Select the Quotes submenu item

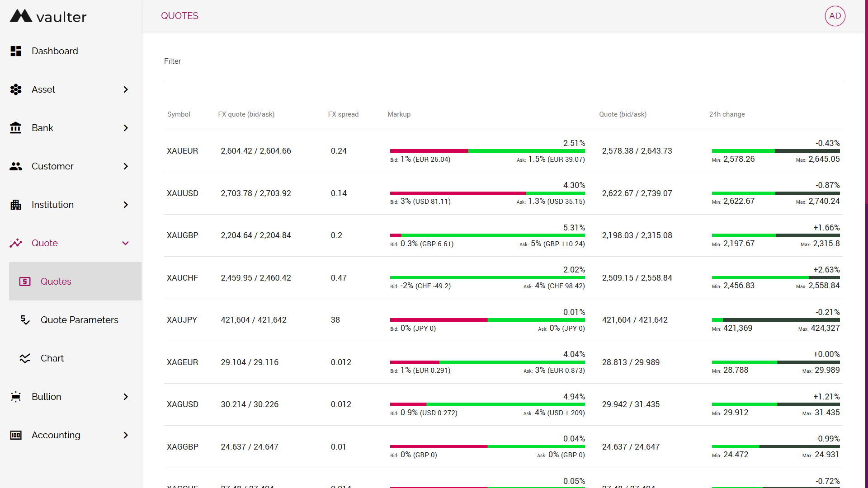click(75, 282)
